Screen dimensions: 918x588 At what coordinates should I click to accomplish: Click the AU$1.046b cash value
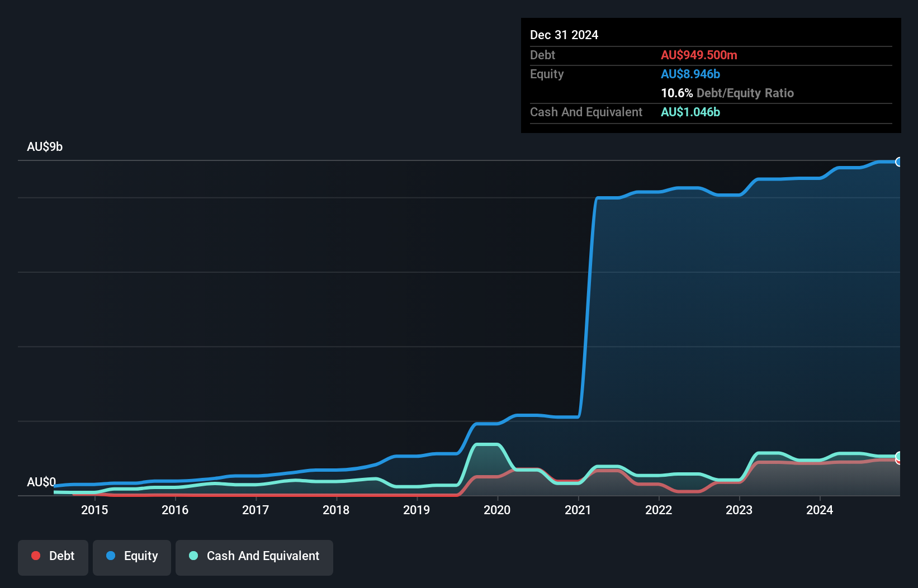point(690,112)
